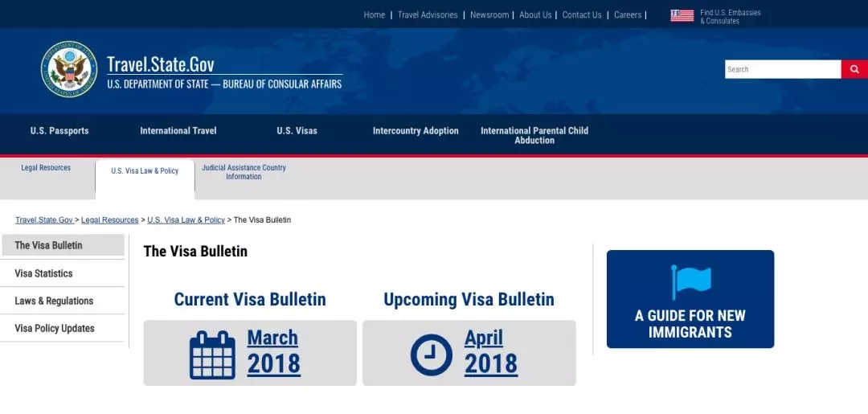Click the US flag embassies icon

pyautogui.click(x=682, y=15)
